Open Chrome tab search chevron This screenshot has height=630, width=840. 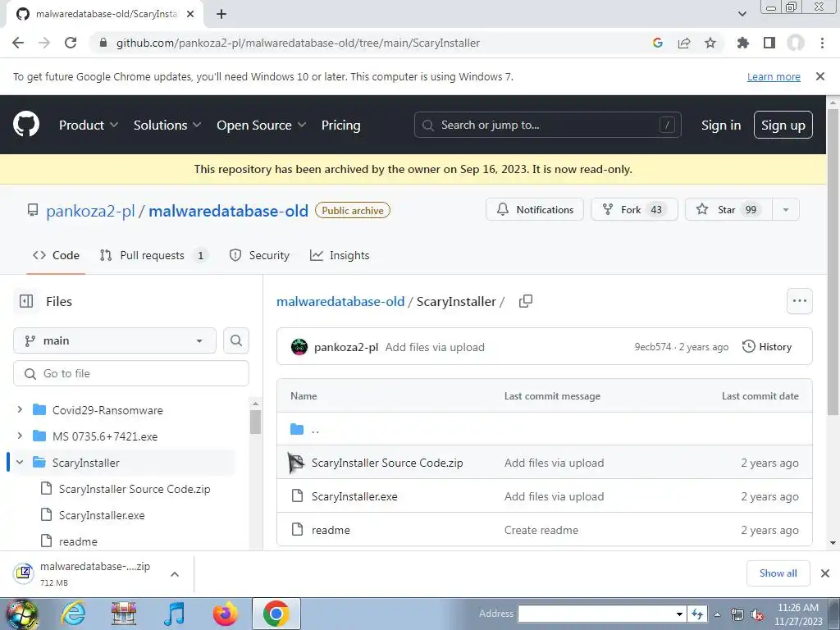pos(742,14)
